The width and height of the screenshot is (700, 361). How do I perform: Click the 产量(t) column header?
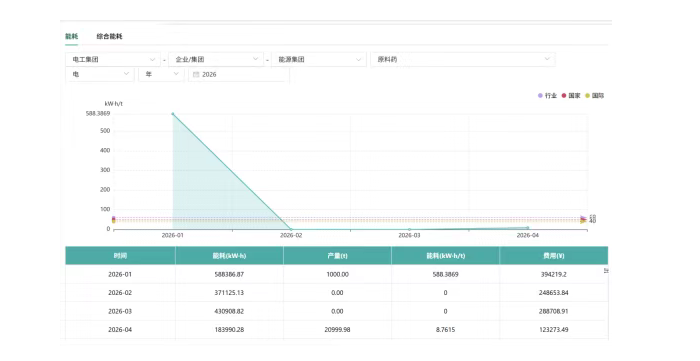pyautogui.click(x=337, y=256)
